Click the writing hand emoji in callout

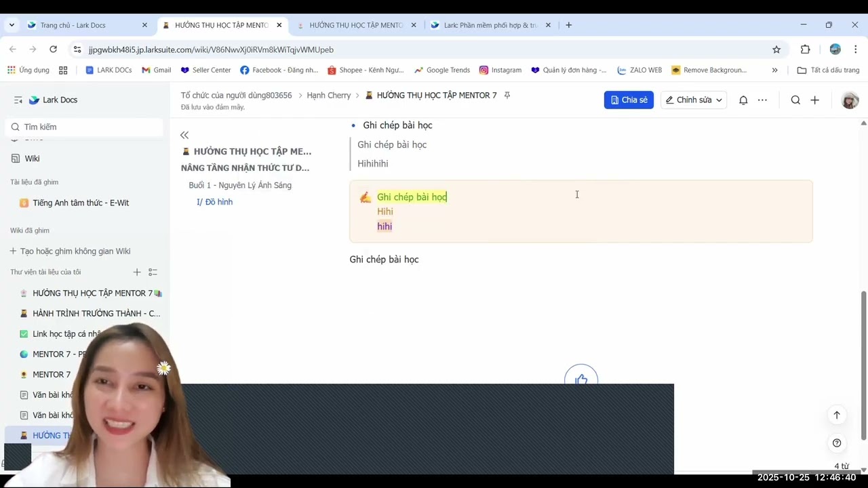pos(366,197)
